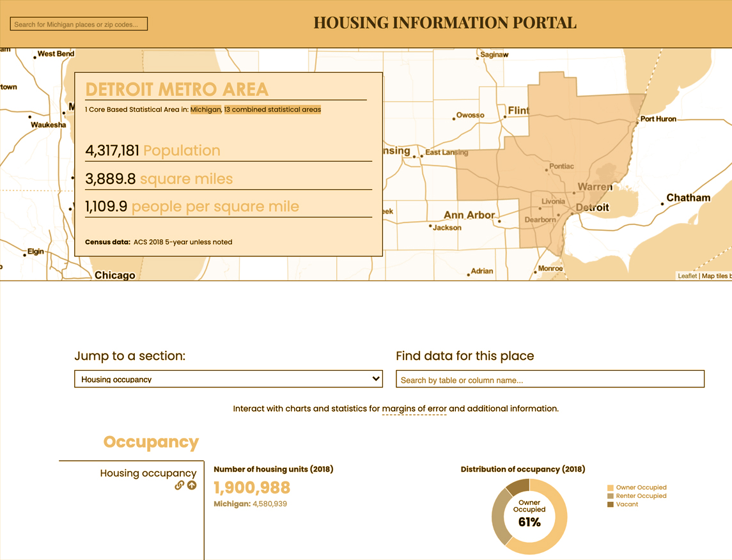
Task: Click the 1,900,988 housing units statistic
Action: click(252, 488)
